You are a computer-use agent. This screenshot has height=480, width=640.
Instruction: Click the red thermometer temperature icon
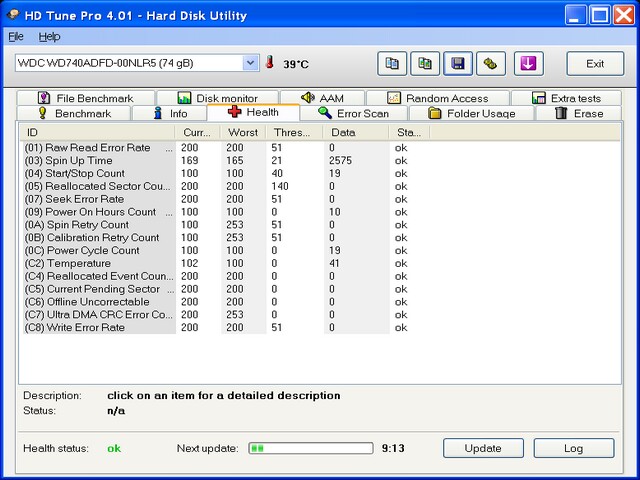coord(269,62)
